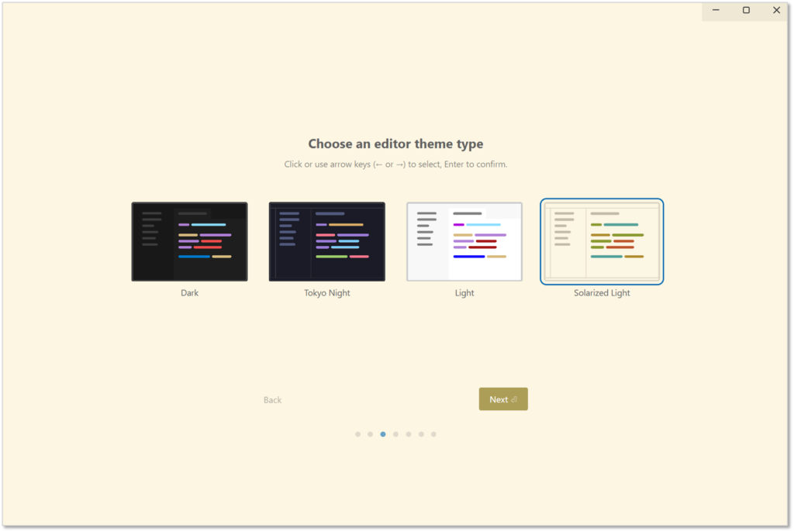Open the fifth pagination dot step
The height and width of the screenshot is (532, 794).
409,434
